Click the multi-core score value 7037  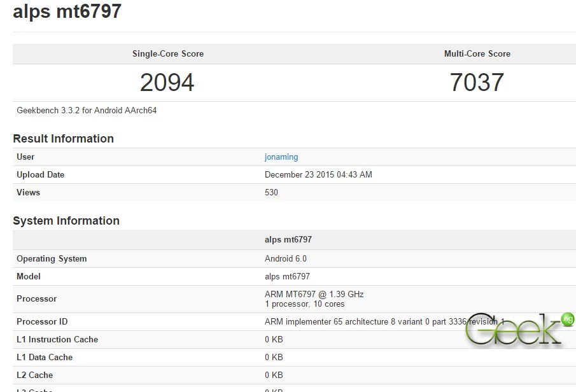[477, 82]
